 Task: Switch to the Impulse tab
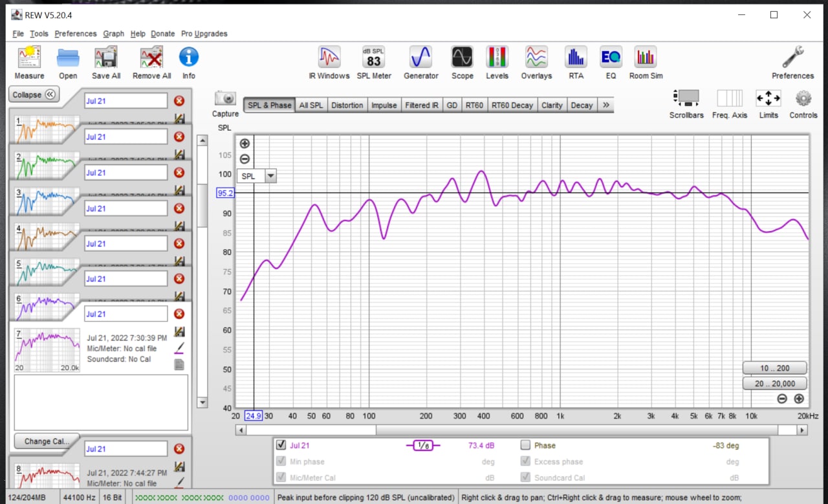tap(384, 105)
